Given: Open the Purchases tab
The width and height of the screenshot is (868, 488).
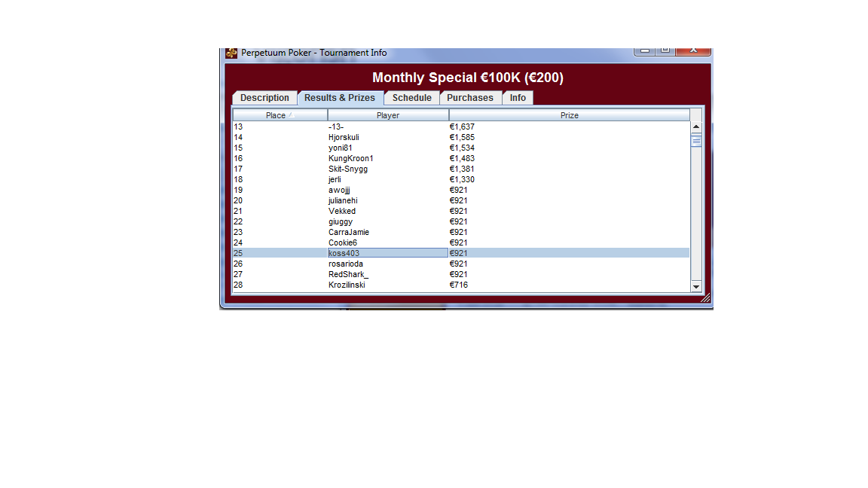Looking at the screenshot, I should click(470, 98).
